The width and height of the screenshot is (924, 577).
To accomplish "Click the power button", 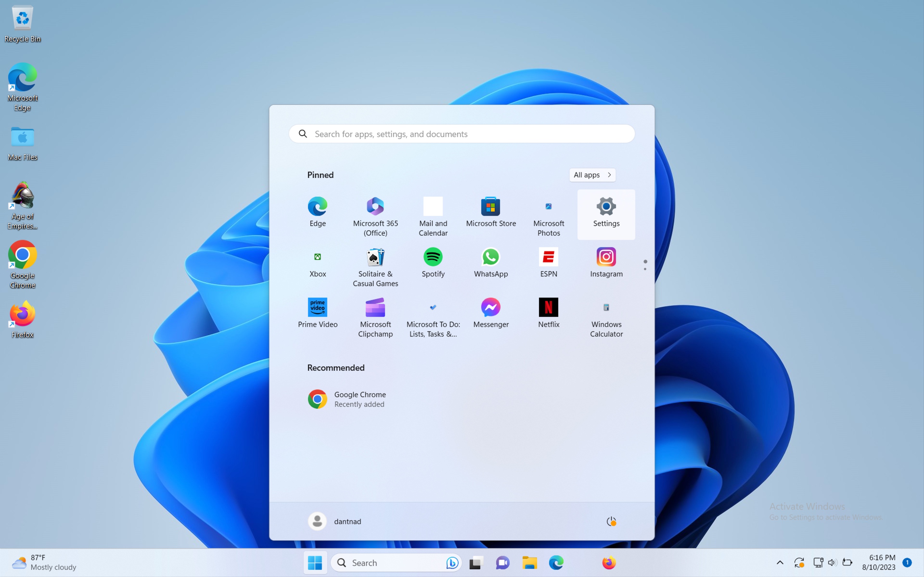I will (x=611, y=521).
